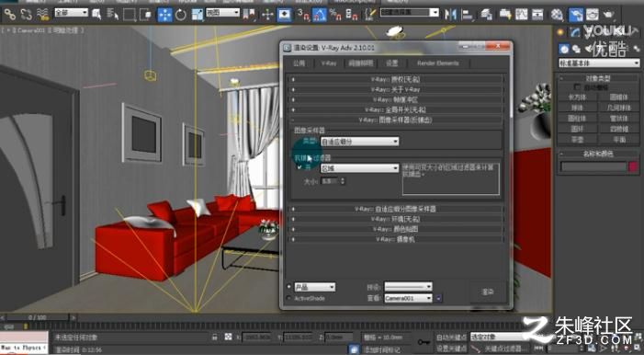The image size is (644, 355).
Task: Toggle the 自动栅格 checkbox
Action: point(577,87)
